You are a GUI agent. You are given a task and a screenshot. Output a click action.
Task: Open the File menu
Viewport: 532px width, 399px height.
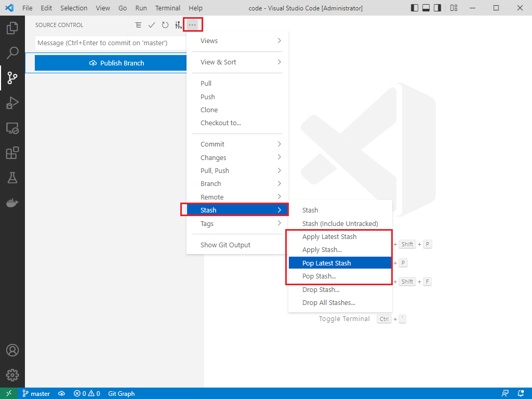point(27,8)
